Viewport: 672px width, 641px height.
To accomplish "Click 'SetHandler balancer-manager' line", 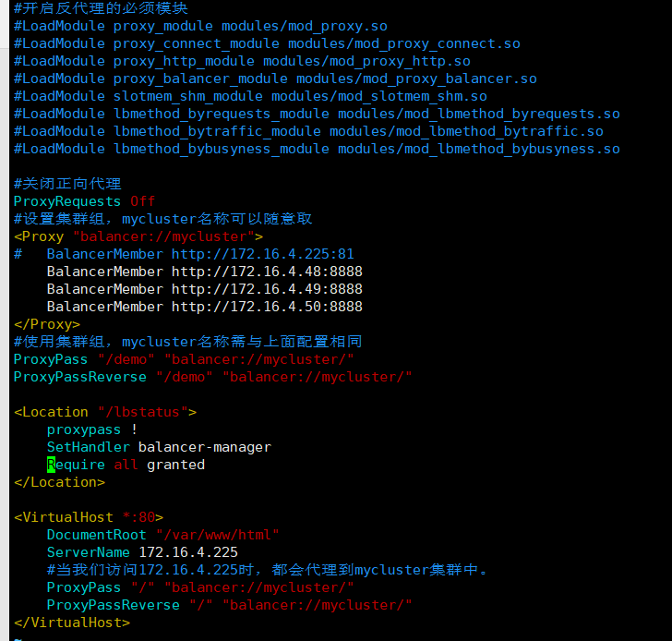I will click(159, 448).
